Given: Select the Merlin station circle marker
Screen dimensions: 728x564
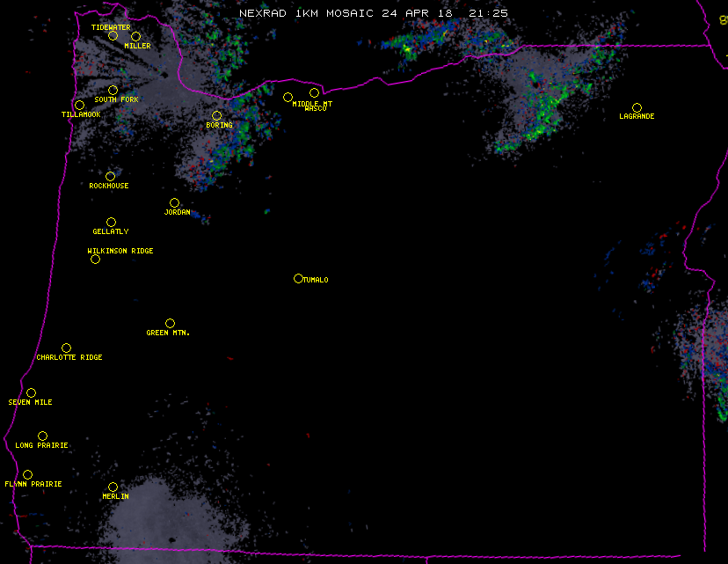Looking at the screenshot, I should pos(113,487).
